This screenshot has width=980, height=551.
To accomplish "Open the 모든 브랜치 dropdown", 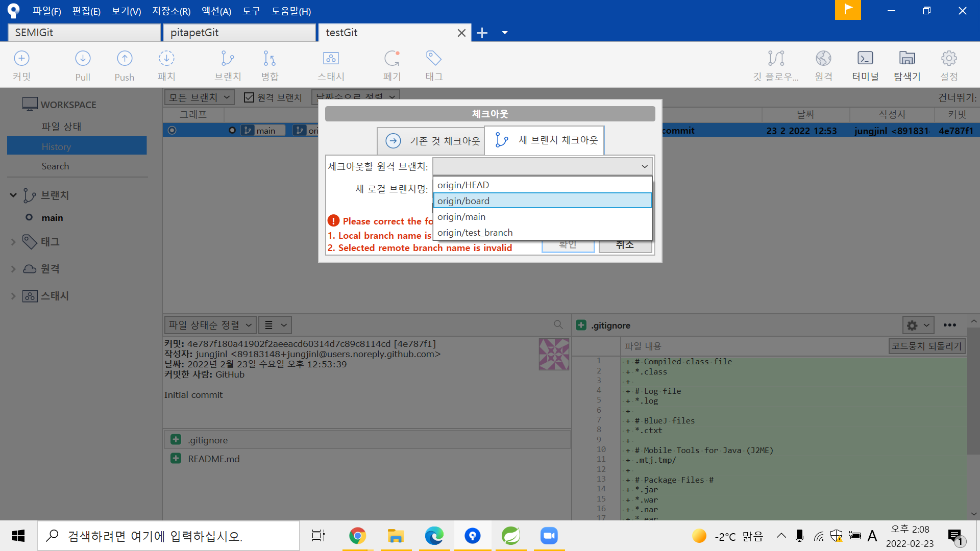I will click(x=199, y=97).
